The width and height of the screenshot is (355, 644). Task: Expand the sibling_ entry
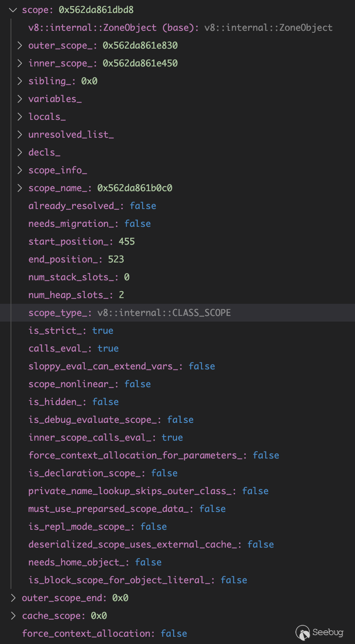19,81
